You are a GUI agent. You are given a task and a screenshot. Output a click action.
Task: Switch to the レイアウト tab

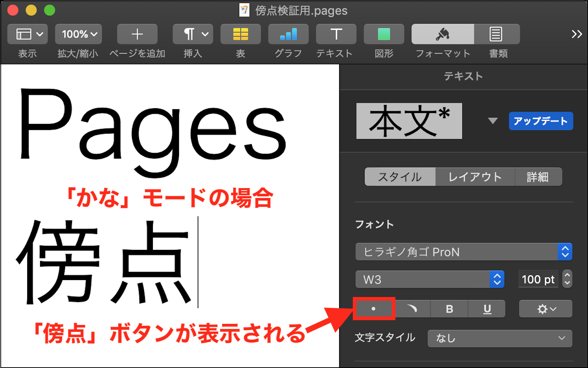coord(475,177)
